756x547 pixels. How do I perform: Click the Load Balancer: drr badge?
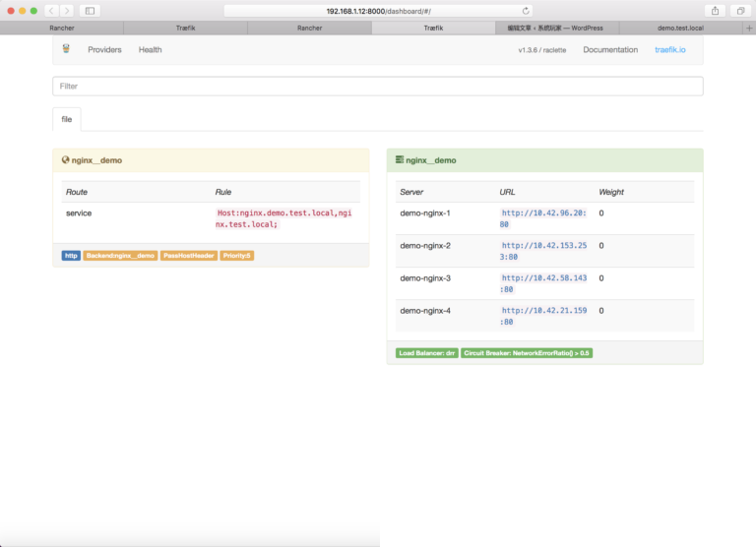[x=426, y=353]
